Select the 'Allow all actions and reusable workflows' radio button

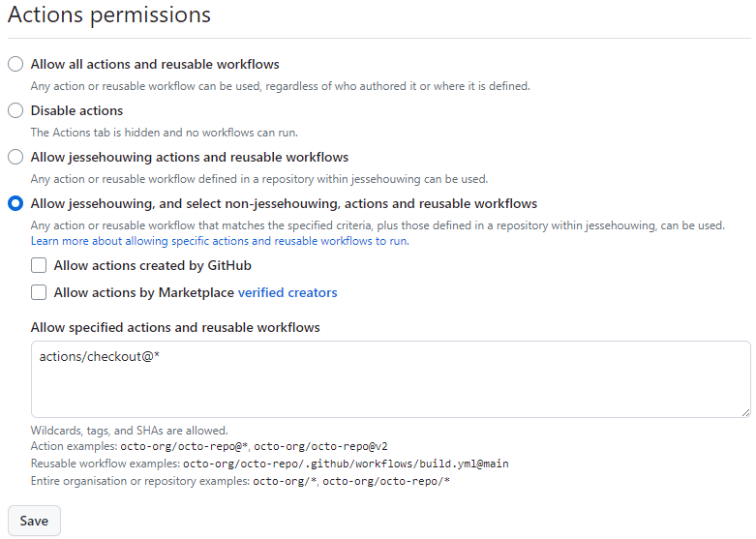click(x=15, y=64)
